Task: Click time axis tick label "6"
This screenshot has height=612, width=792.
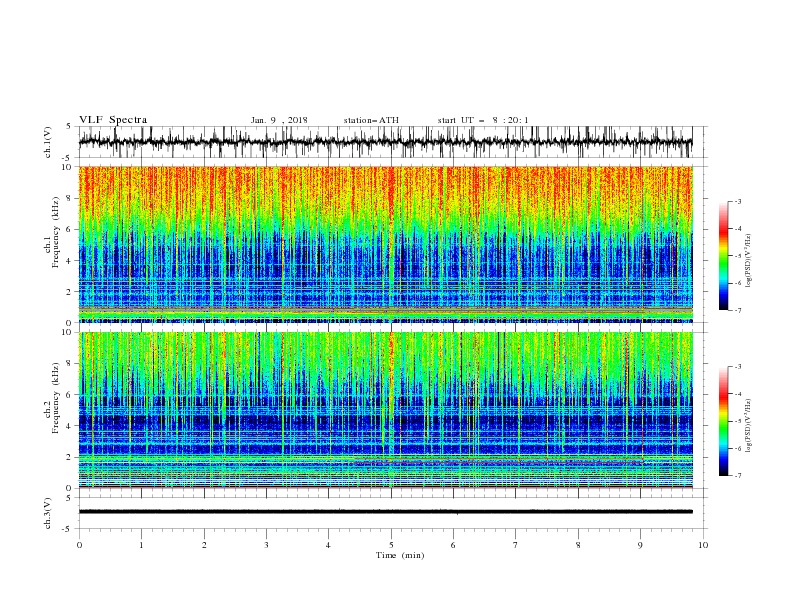Action: [x=454, y=545]
